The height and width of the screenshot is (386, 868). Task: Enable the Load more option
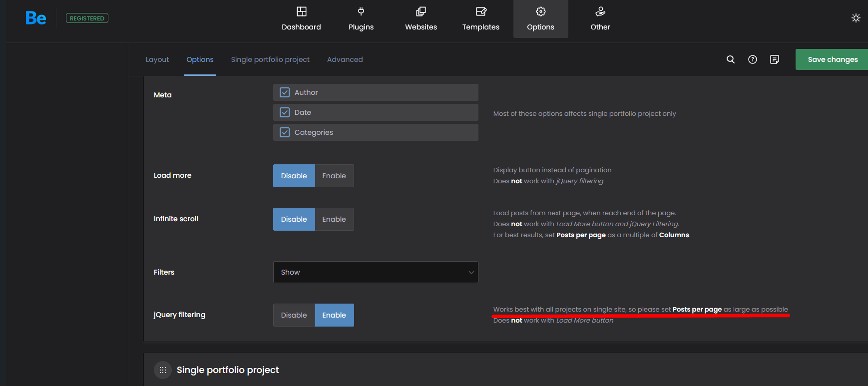coord(334,176)
